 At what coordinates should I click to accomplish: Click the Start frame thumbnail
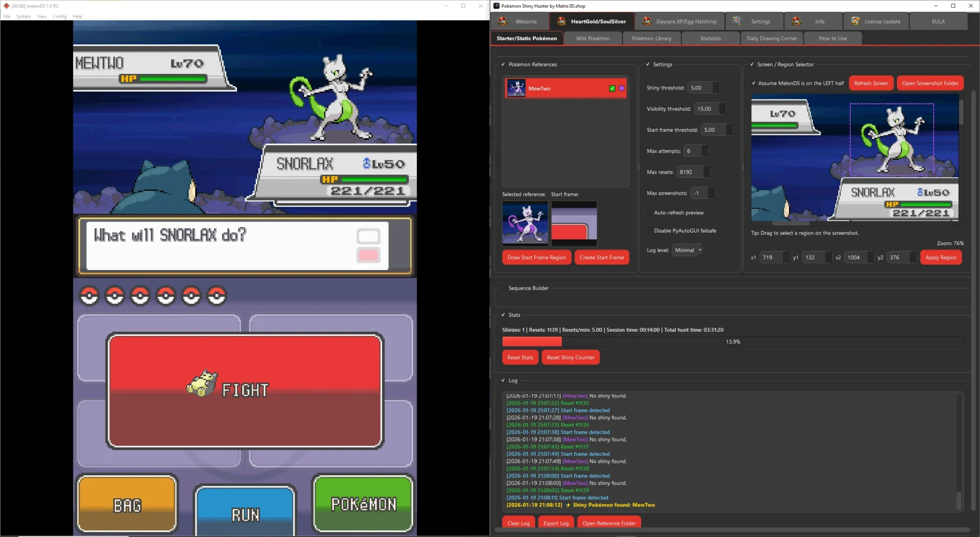tap(574, 223)
